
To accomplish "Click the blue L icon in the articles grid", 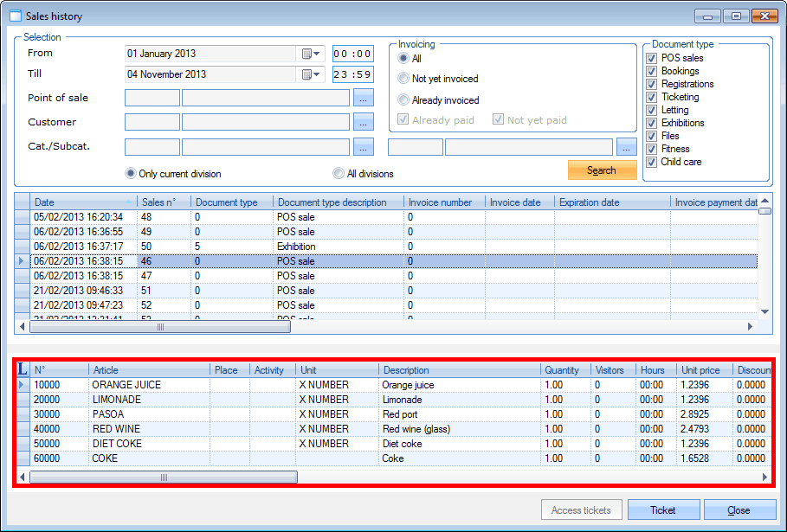I will click(23, 369).
